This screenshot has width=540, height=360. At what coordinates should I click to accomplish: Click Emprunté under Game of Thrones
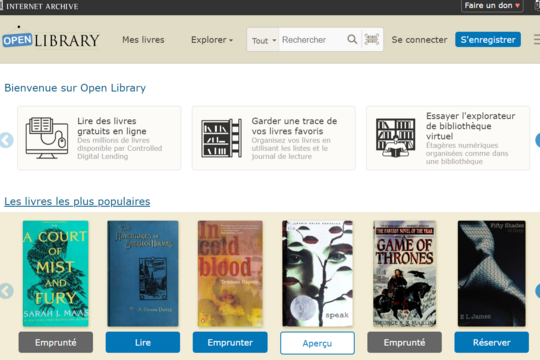(x=405, y=342)
